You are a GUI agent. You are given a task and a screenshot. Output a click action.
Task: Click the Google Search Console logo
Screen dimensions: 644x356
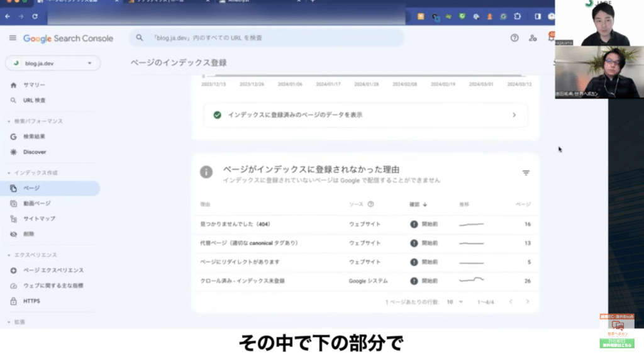click(x=68, y=38)
